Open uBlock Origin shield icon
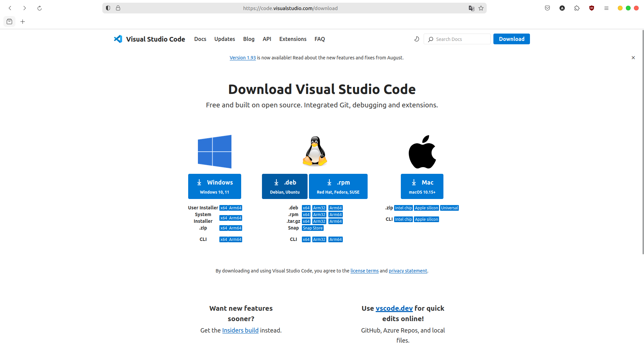Image resolution: width=644 pixels, height=352 pixels. 592,8
